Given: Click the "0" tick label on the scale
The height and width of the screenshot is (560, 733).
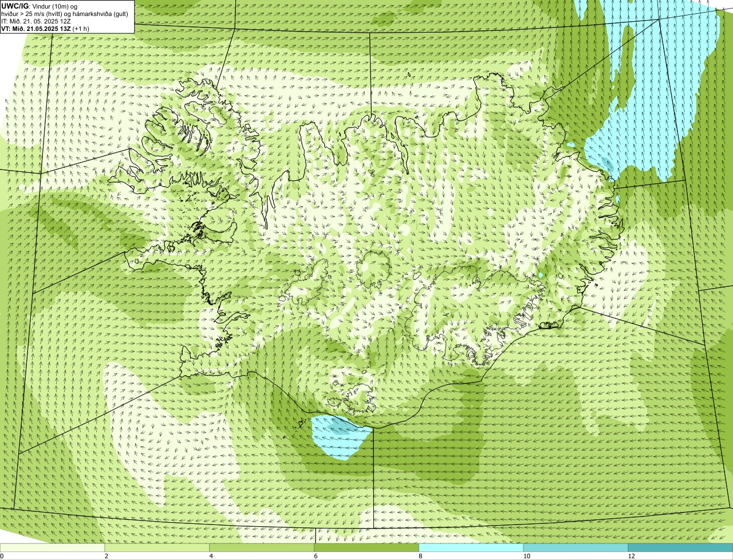Looking at the screenshot, I should pyautogui.click(x=2, y=556).
